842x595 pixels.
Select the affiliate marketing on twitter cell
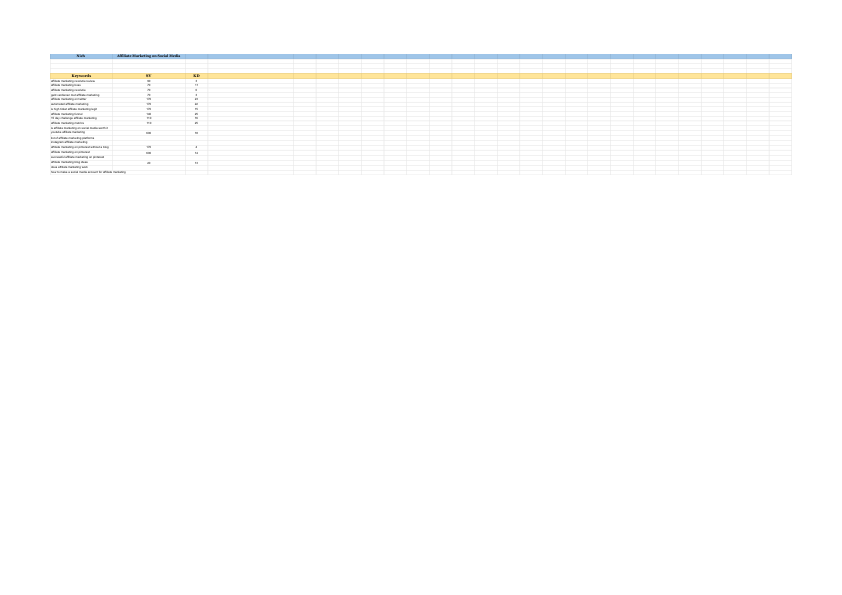point(80,97)
